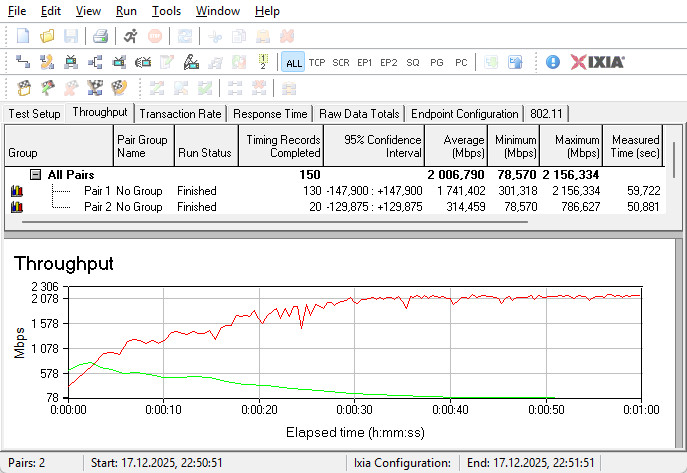
Task: Click the Pair 2 chart icon in Group column
Action: point(16,207)
